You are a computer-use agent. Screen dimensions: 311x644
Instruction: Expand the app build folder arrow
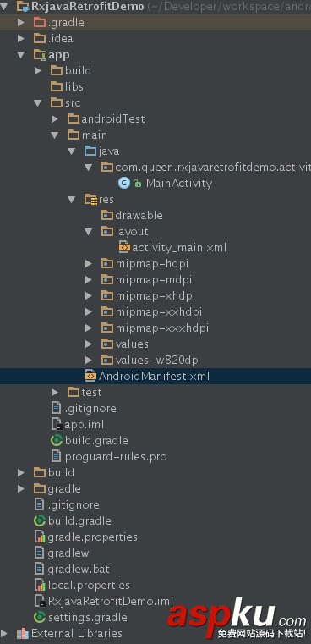point(38,70)
